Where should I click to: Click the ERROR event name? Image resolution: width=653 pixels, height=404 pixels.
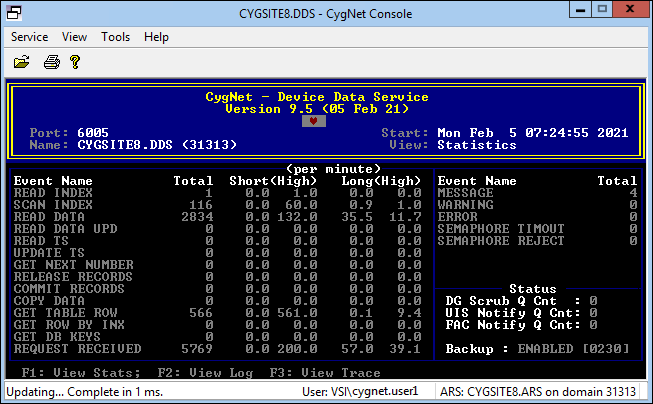[458, 217]
